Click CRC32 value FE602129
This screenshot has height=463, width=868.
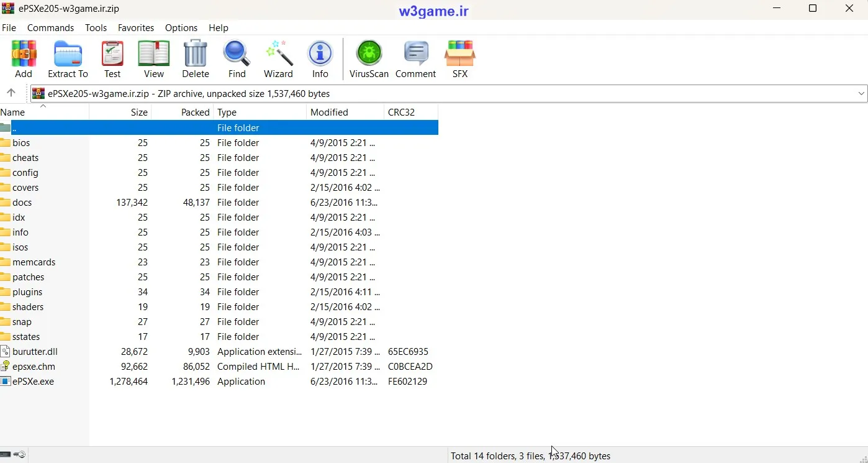[x=407, y=382]
